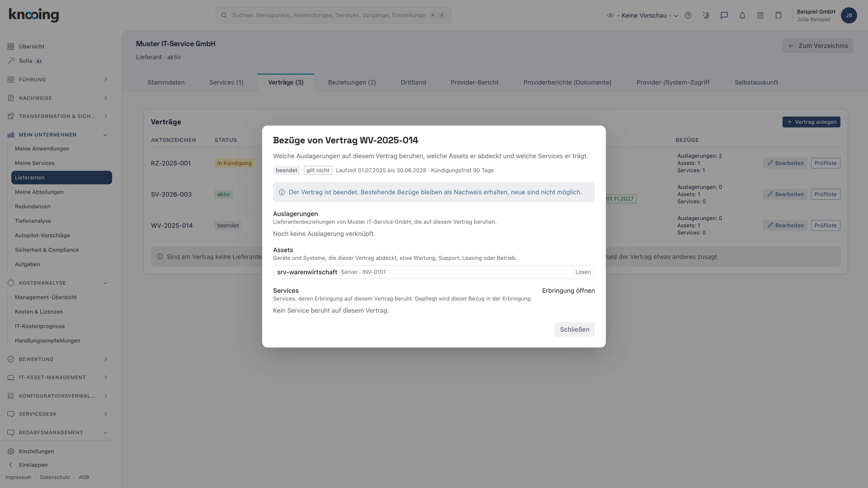Open the Datenschutz footer link
The image size is (868, 488).
(x=55, y=477)
